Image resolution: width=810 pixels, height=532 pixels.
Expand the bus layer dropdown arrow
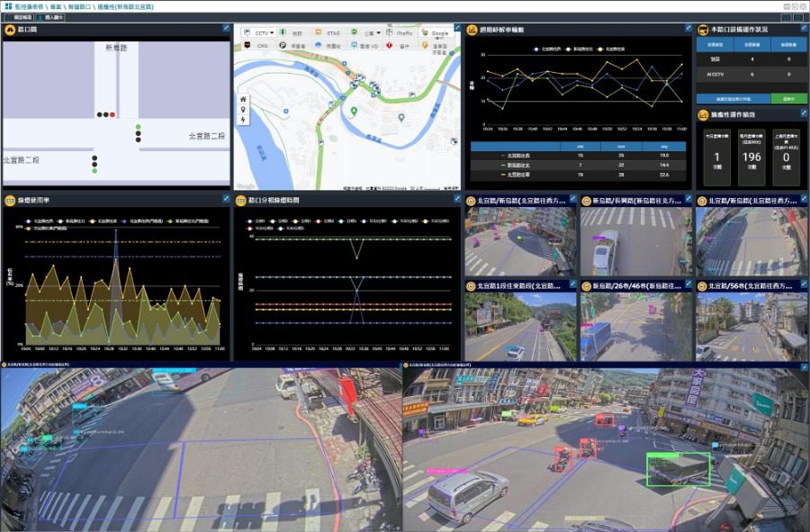pyautogui.click(x=379, y=32)
